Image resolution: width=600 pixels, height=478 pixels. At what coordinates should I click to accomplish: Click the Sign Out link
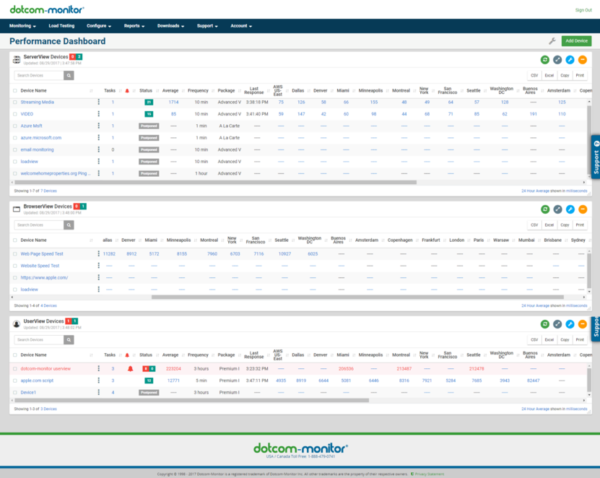pos(583,9)
